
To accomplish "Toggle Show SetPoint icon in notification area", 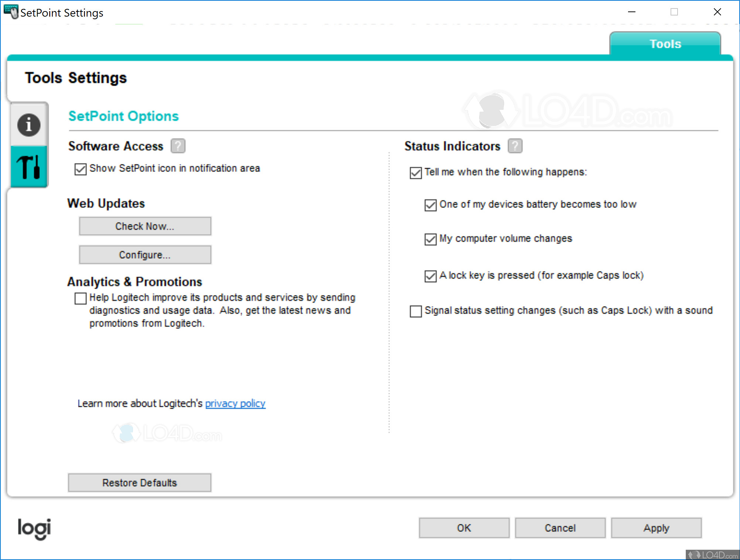I will (81, 169).
